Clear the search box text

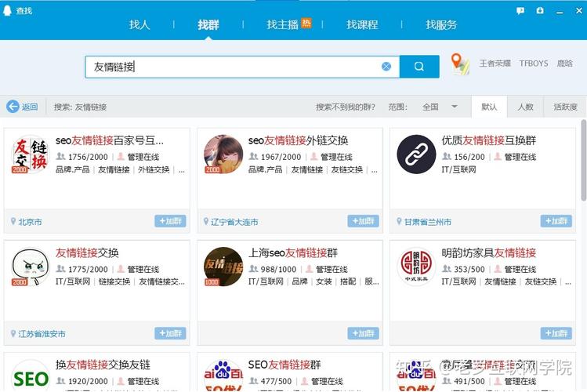(386, 67)
